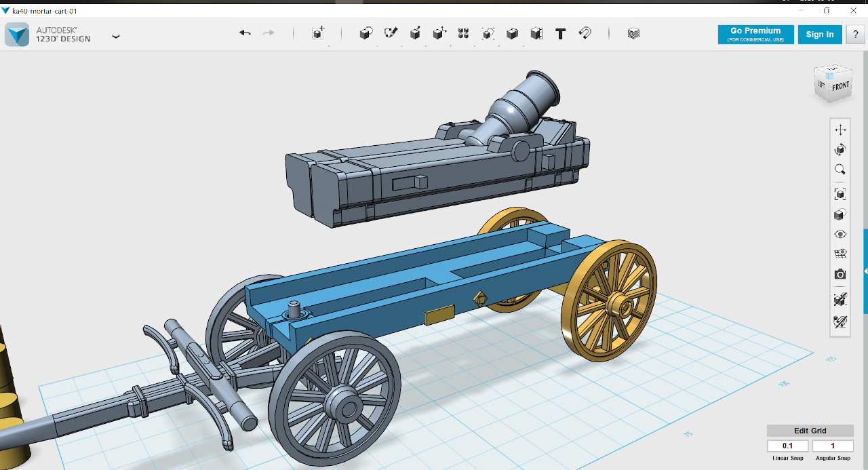
Task: Take a screenshot with the camera icon
Action: click(x=840, y=274)
